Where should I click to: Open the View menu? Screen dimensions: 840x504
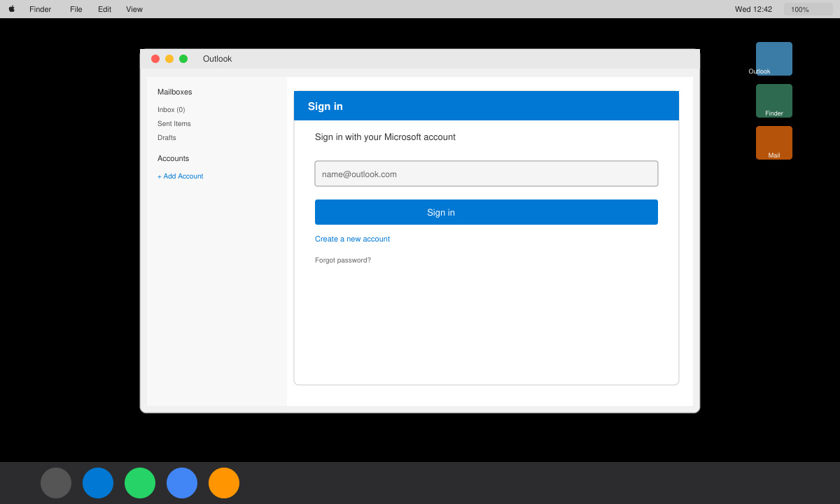point(134,9)
